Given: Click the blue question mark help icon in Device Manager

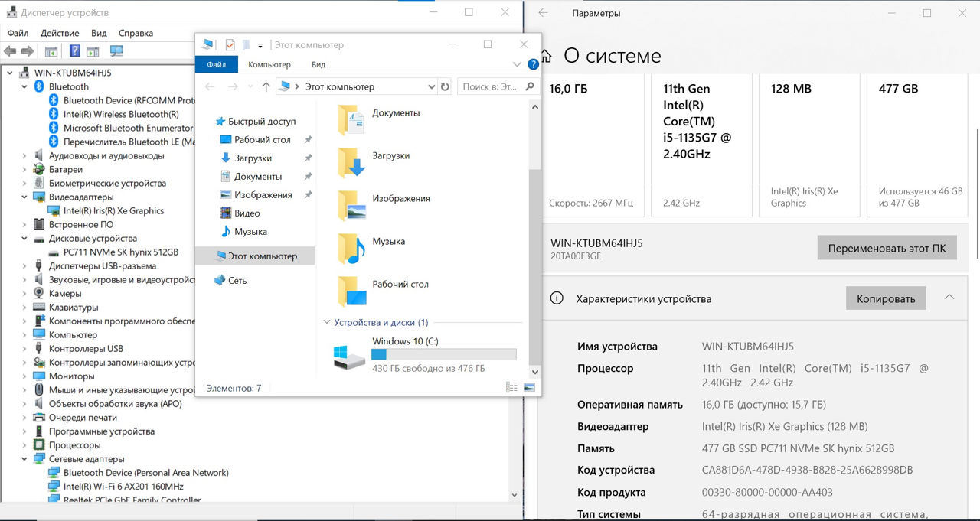Looking at the screenshot, I should (x=74, y=51).
